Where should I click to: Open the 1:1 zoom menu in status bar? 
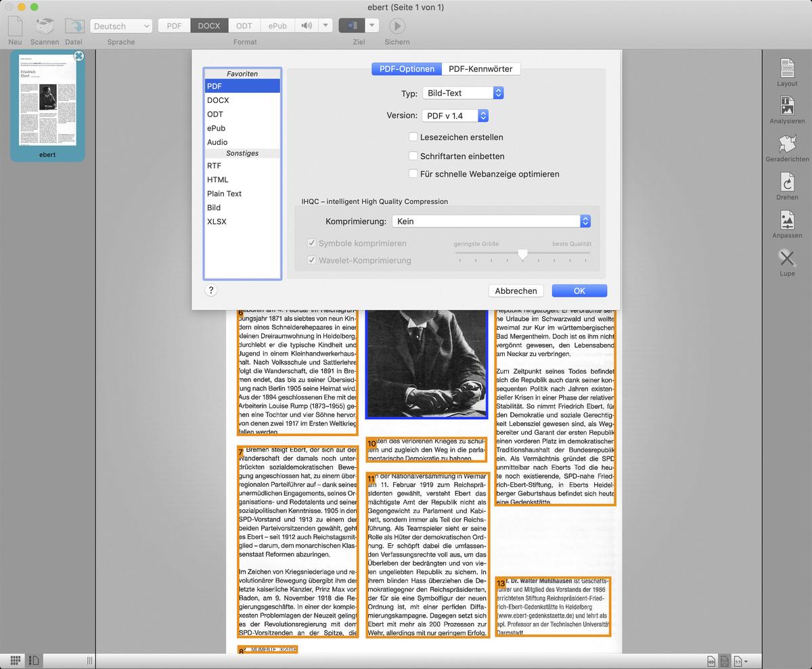(740, 660)
